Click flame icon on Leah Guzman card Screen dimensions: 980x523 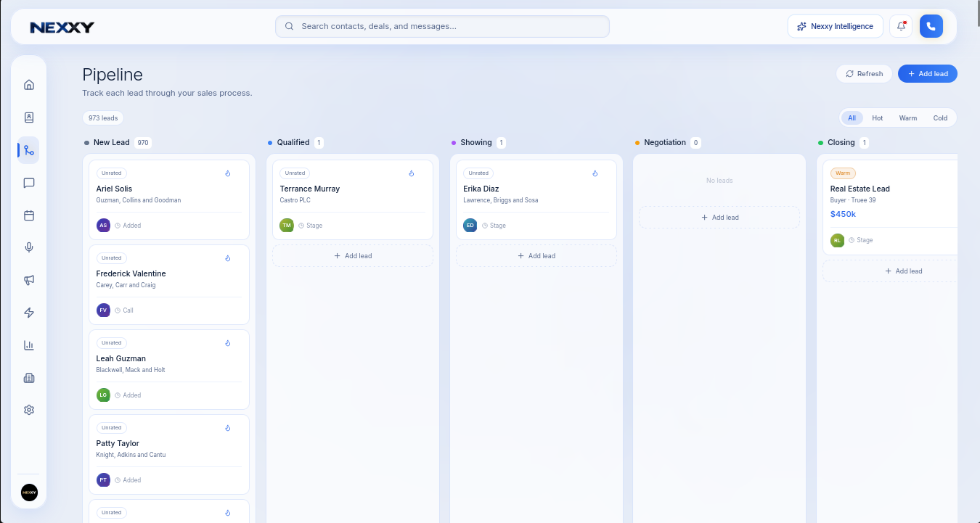(227, 343)
